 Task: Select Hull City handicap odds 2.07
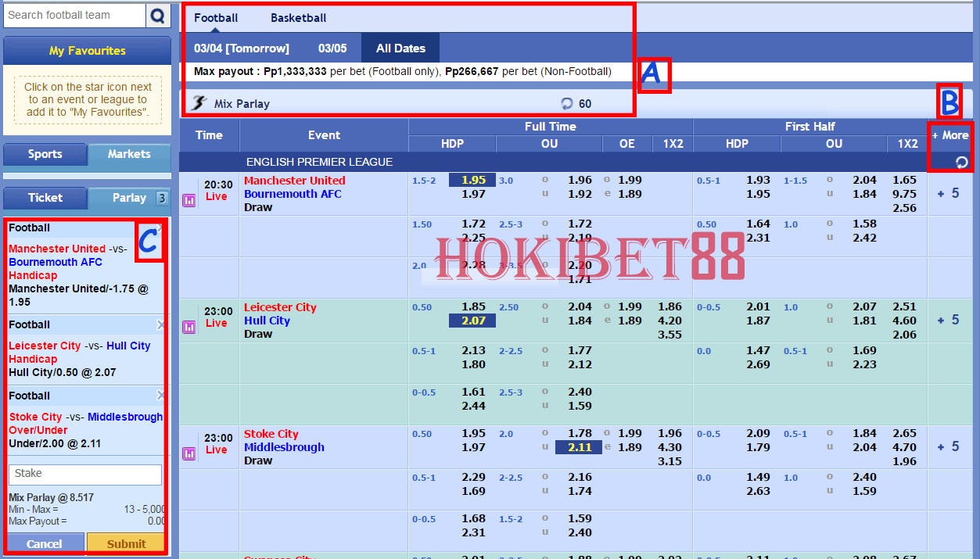[472, 321]
